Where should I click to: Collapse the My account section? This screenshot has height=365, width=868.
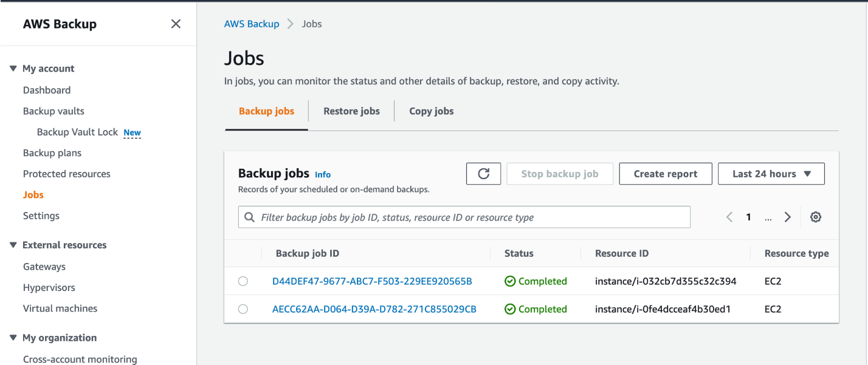click(13, 69)
